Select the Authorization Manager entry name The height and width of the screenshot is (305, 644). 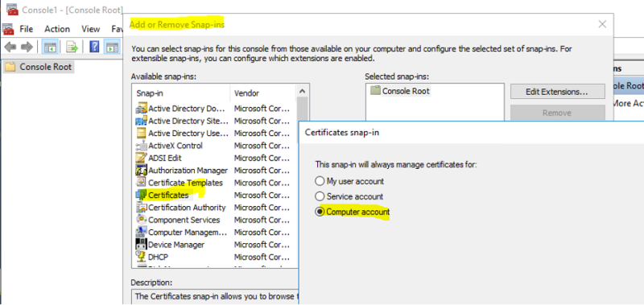pos(188,171)
